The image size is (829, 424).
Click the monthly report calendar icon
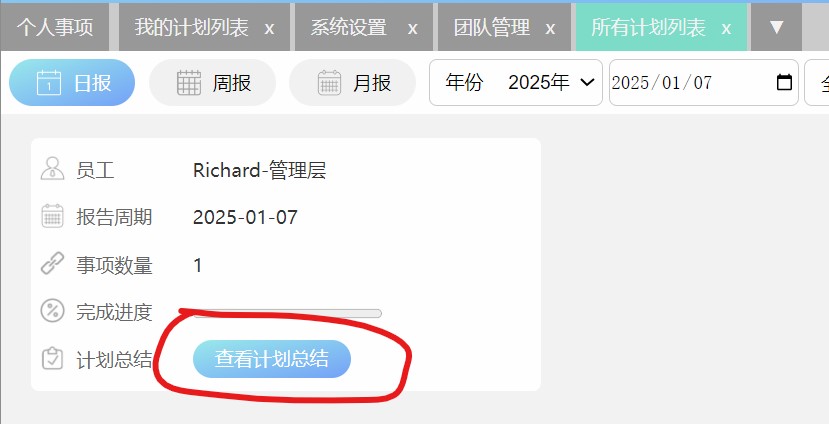point(329,82)
